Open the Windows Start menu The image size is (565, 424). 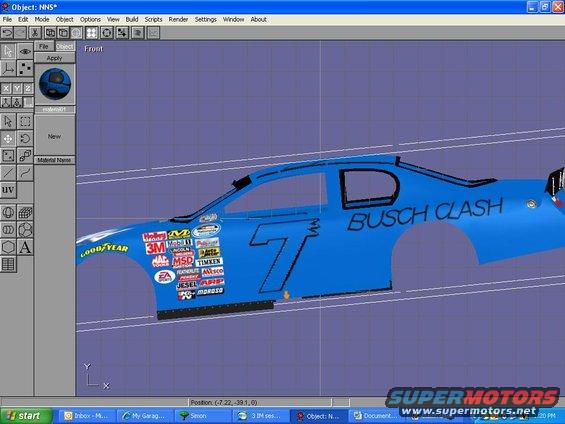pos(25,416)
